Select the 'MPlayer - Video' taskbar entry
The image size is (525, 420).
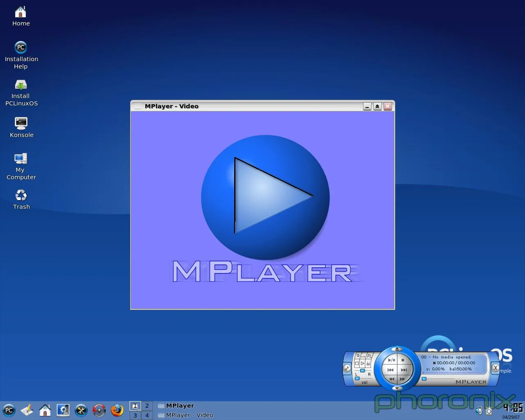[x=185, y=415]
